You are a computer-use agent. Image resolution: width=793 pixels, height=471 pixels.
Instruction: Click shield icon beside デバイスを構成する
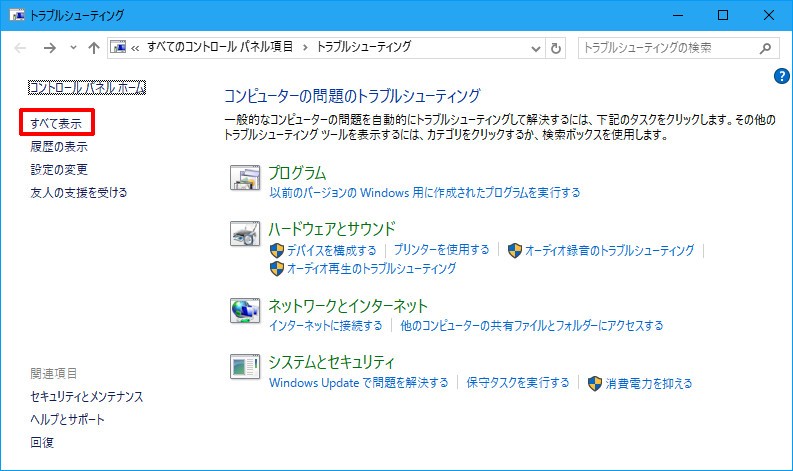click(x=277, y=250)
